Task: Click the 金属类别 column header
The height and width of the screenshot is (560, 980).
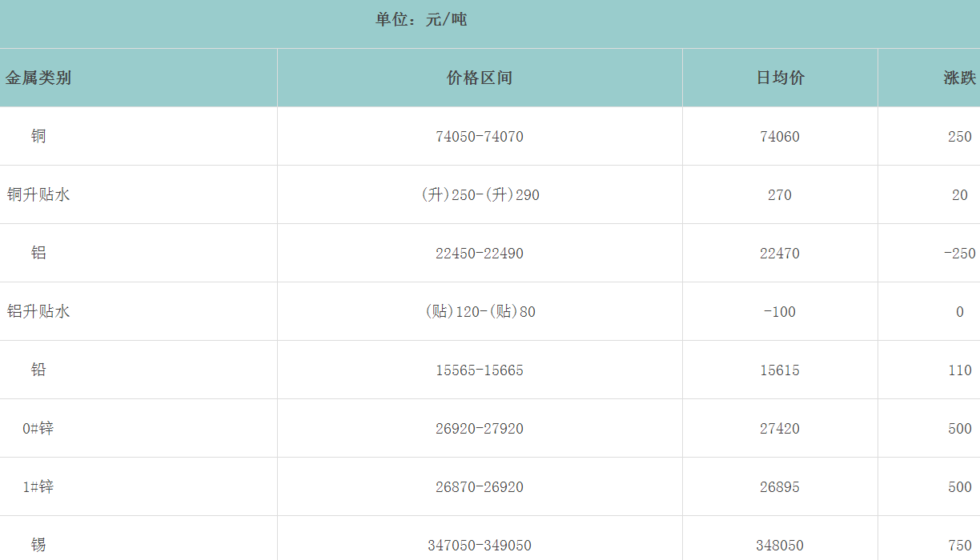Action: click(38, 78)
